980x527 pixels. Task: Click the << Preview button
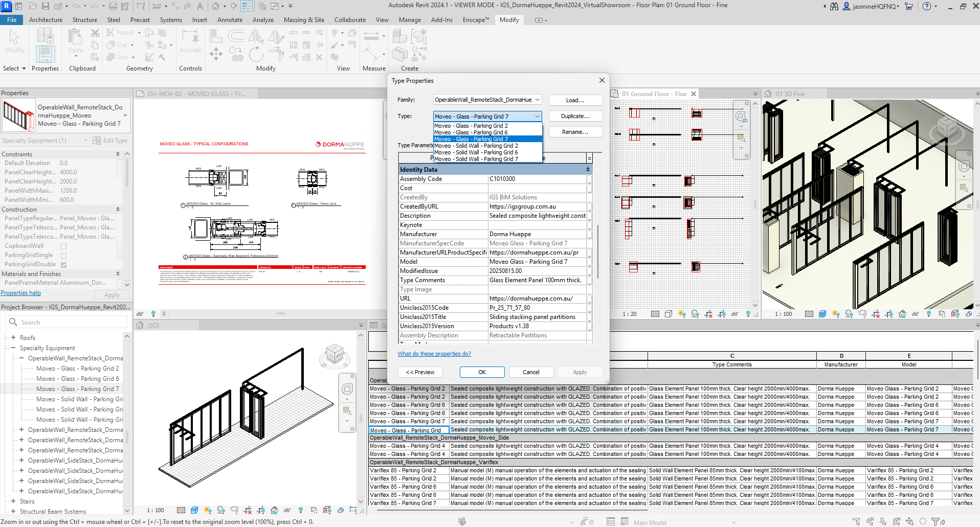420,372
